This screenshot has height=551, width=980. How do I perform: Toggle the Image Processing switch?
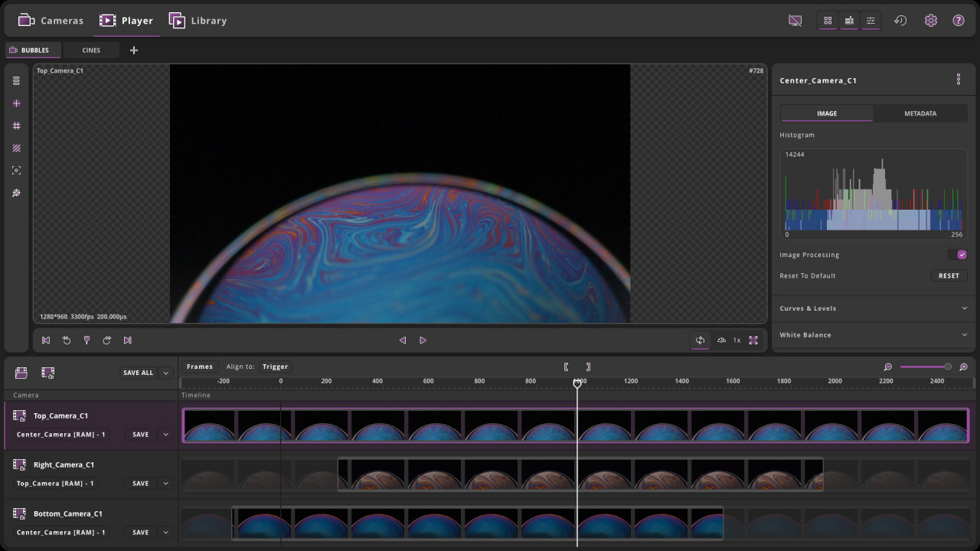coord(958,255)
